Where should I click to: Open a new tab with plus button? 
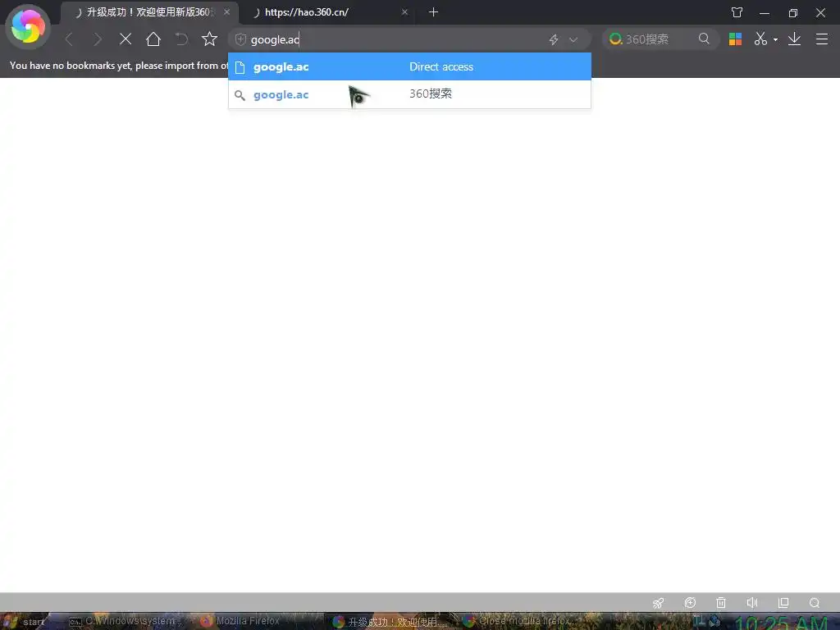[433, 11]
